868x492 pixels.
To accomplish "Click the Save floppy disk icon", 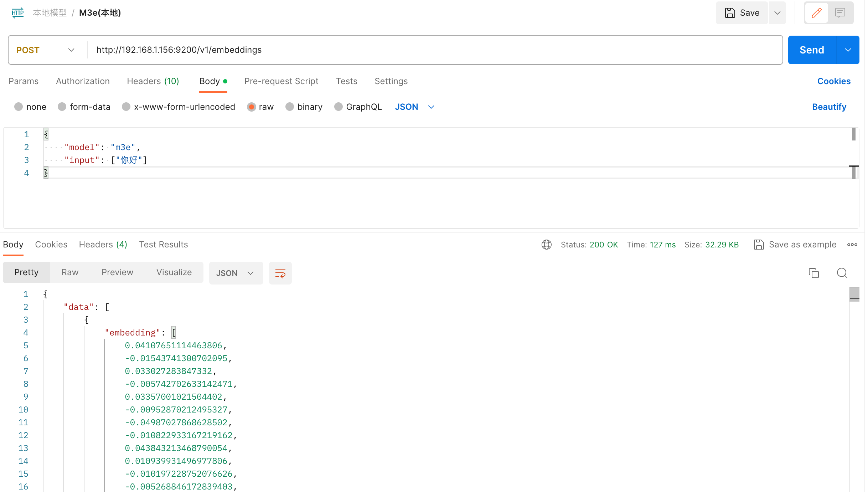I will tap(730, 13).
